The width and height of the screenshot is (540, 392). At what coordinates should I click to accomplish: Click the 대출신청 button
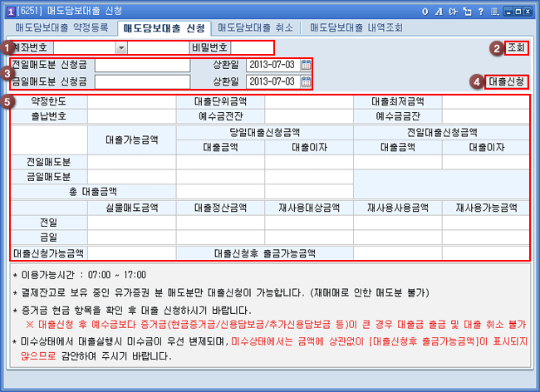click(x=504, y=81)
